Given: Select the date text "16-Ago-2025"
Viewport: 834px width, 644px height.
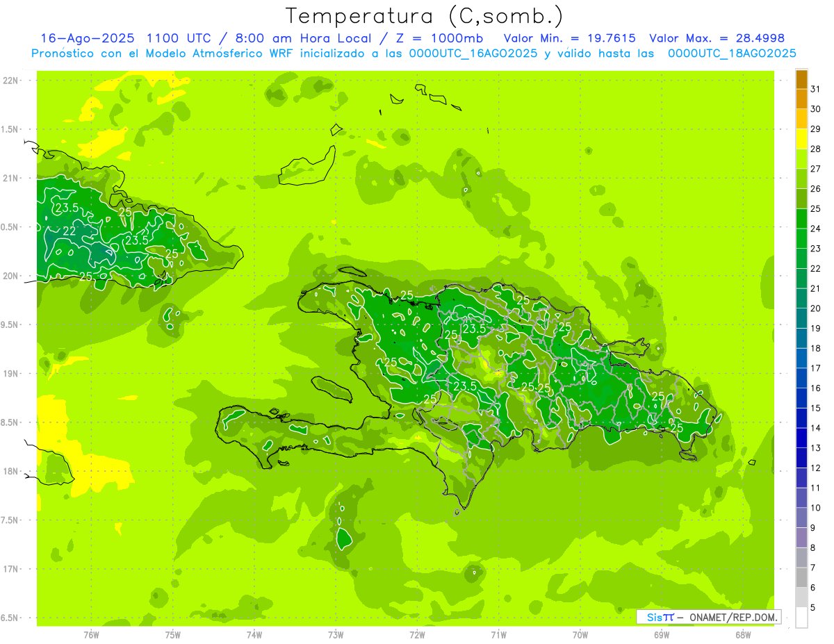Looking at the screenshot, I should (x=88, y=38).
